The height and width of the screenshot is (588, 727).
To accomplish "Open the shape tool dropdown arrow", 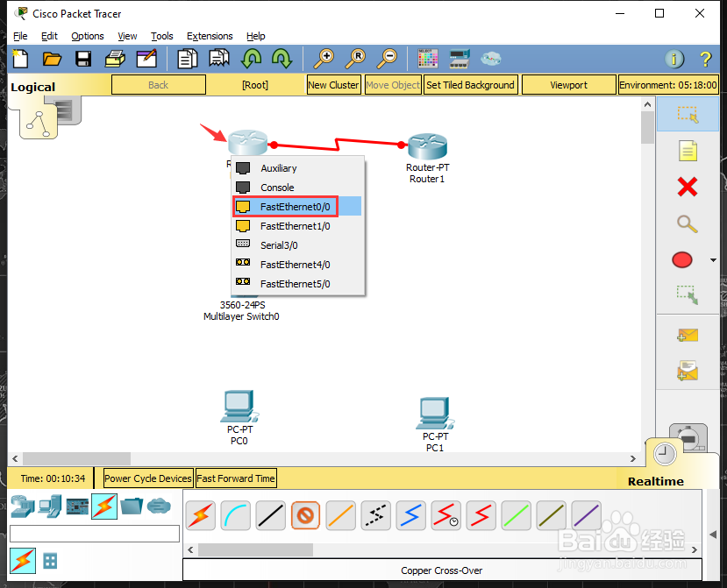I will pos(713,260).
